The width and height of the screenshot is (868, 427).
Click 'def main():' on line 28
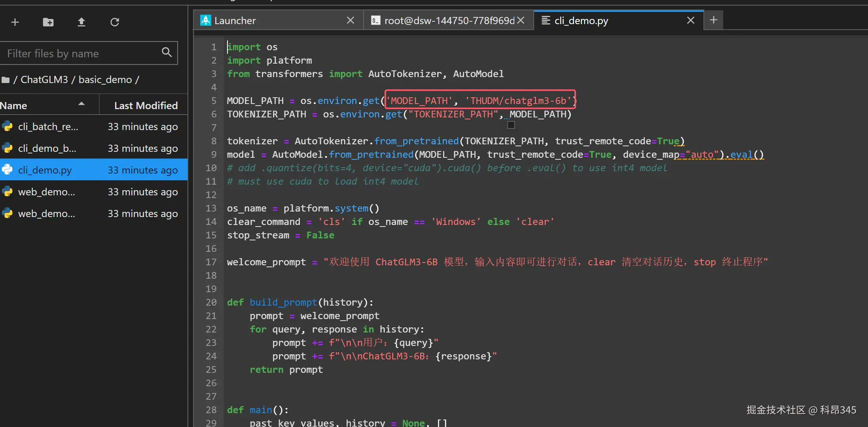pos(258,410)
